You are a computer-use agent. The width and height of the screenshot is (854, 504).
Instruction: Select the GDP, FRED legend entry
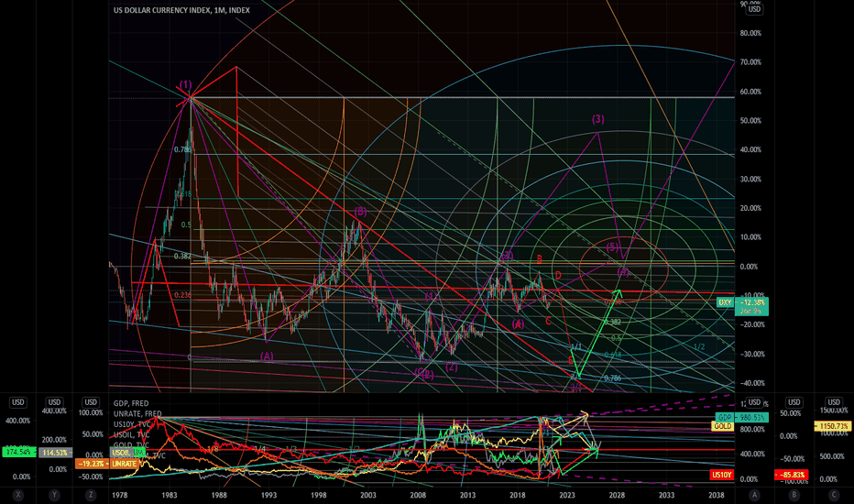[x=131, y=403]
